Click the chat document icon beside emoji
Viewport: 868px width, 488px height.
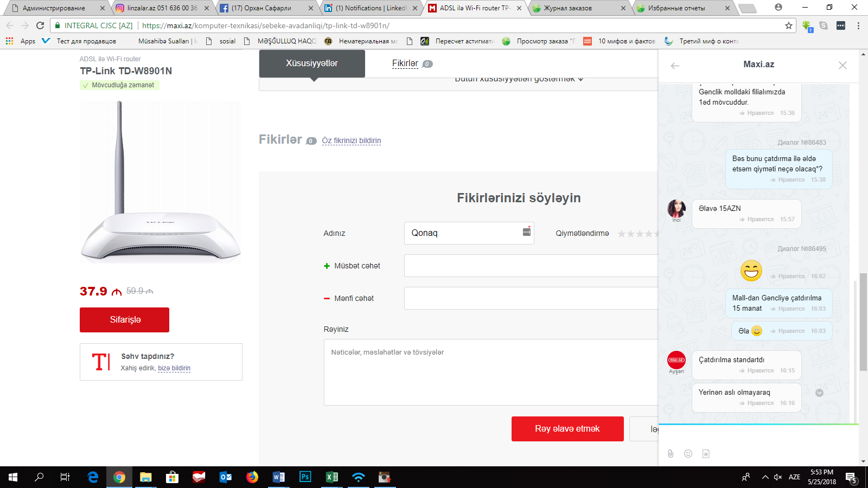(x=706, y=453)
